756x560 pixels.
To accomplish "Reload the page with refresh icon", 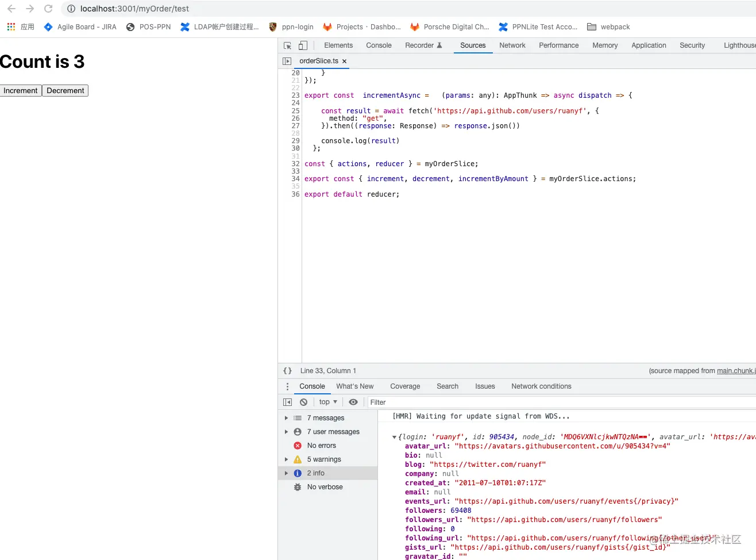I will tap(48, 9).
